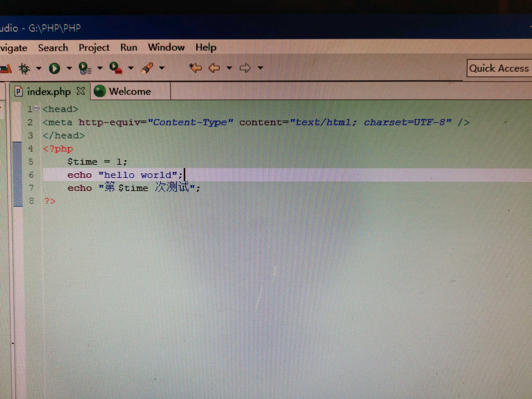
Task: Click the green Run play button
Action: (55, 68)
